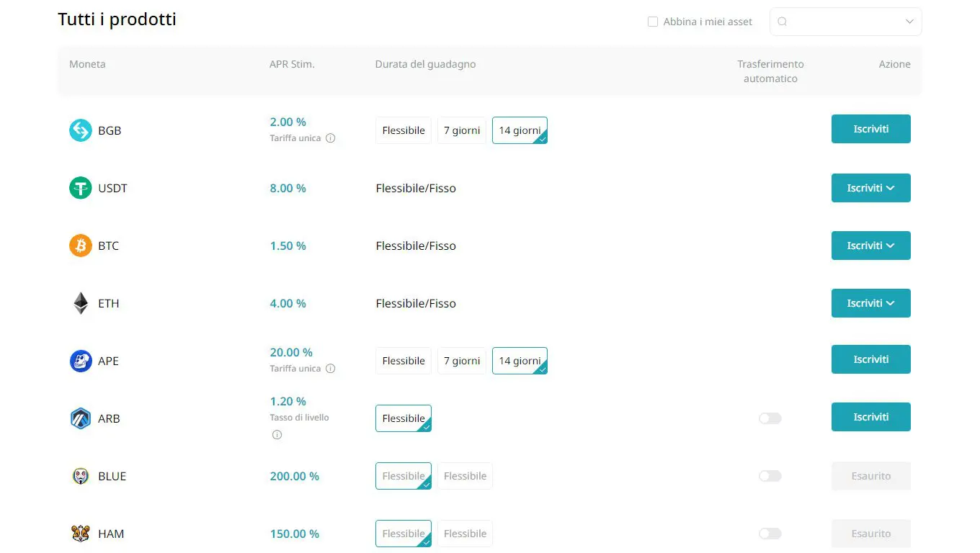Click the 2.00 % APR value for BGB

click(288, 122)
